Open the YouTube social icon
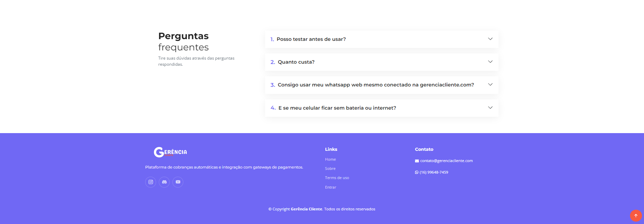The width and height of the screenshot is (644, 224). [178, 182]
